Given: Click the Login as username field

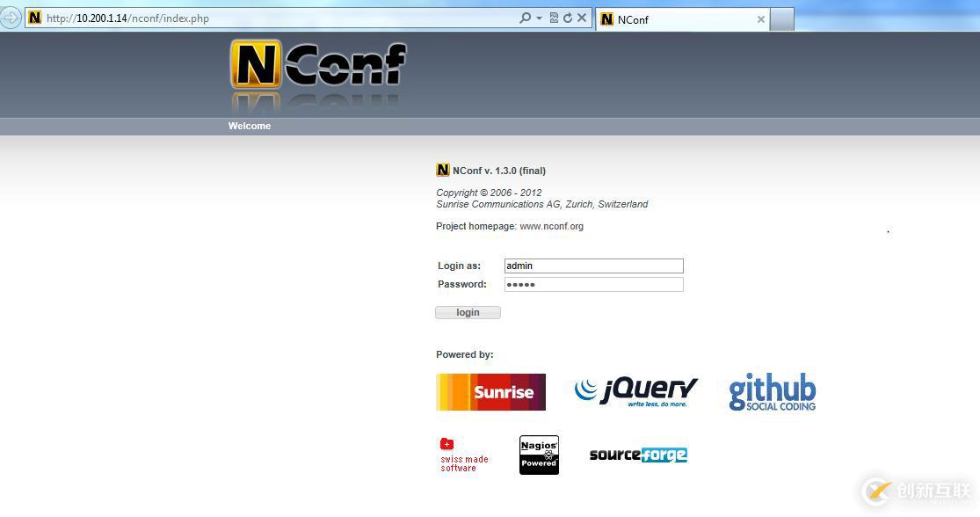Looking at the screenshot, I should point(594,266).
